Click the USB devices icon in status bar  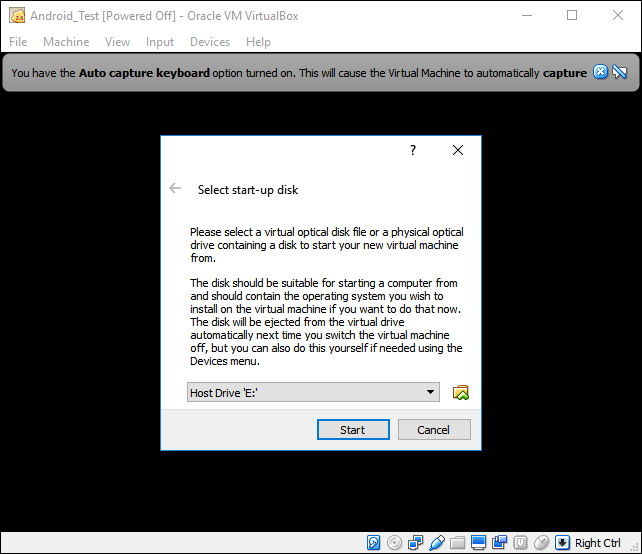click(437, 543)
